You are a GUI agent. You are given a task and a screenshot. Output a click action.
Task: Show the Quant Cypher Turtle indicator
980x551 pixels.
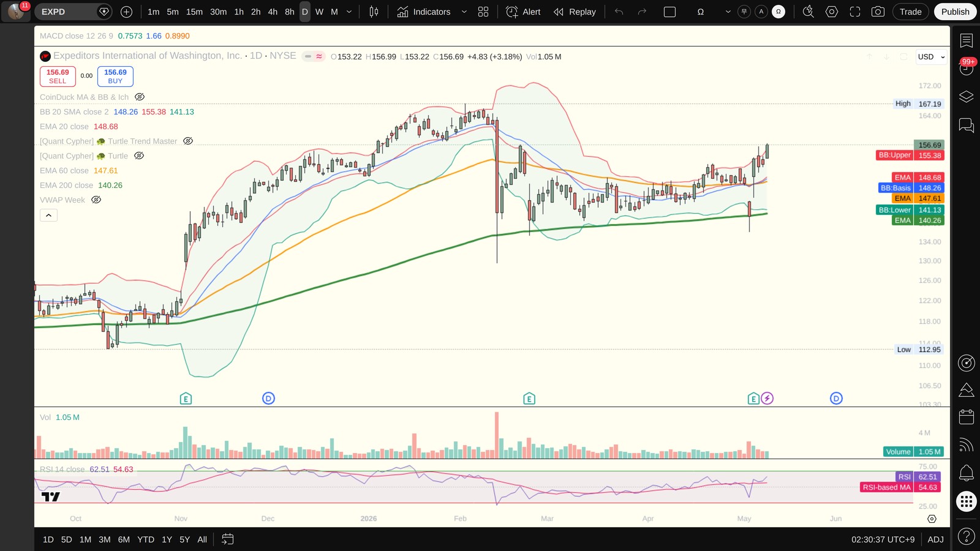(139, 156)
